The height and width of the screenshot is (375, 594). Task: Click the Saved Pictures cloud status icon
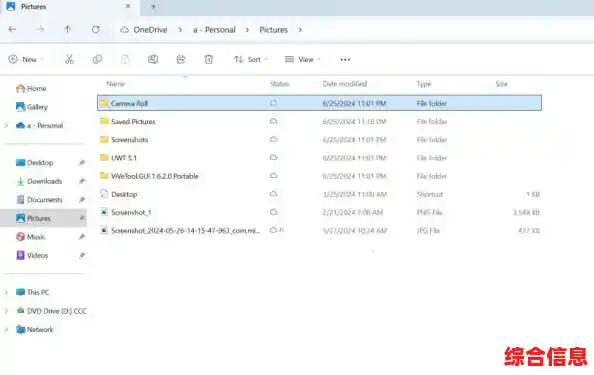274,121
